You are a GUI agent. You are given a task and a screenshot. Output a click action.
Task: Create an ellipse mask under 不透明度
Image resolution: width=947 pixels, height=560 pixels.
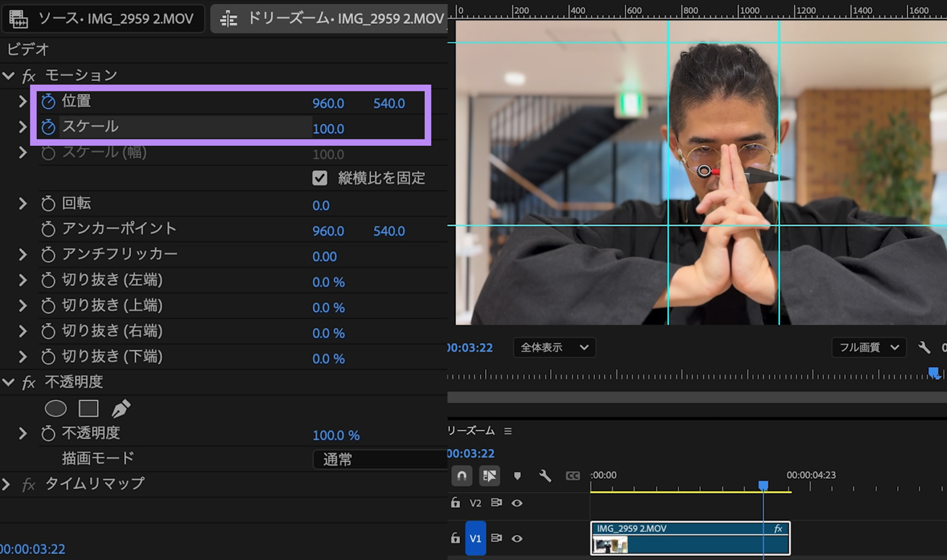(56, 409)
